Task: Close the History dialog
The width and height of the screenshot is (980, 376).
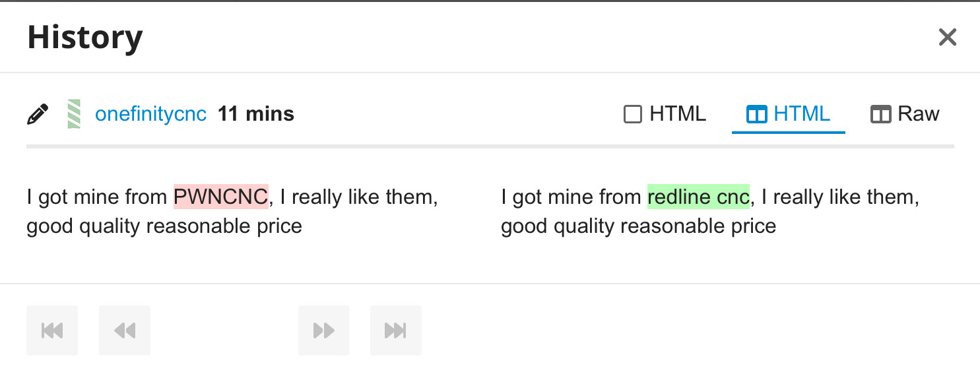Action: pos(947,37)
